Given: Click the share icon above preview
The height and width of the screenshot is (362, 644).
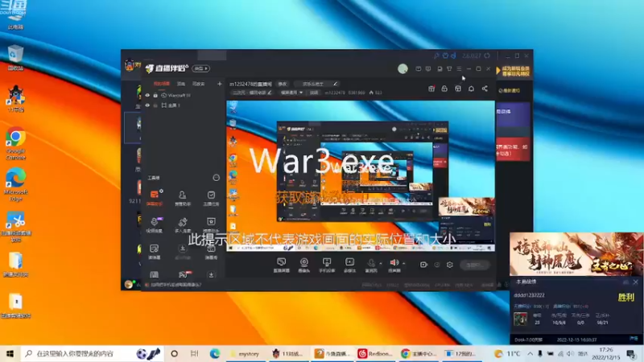Looking at the screenshot, I should [x=485, y=88].
